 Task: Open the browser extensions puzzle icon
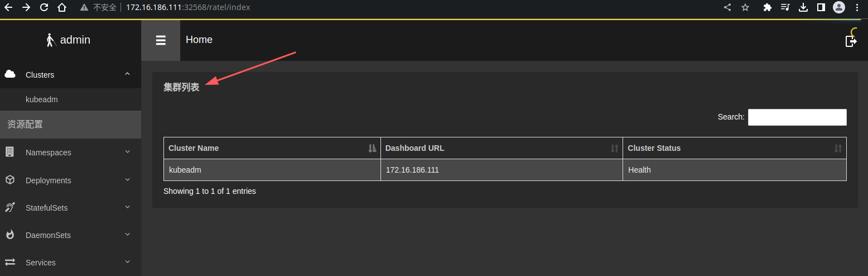point(767,7)
